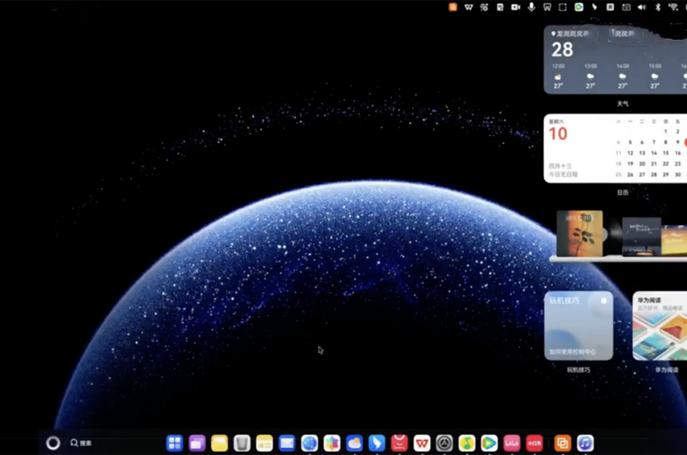Screen dimensions: 687x455
Task: Open the 玩机技巧 tips widget card
Action: (579, 326)
